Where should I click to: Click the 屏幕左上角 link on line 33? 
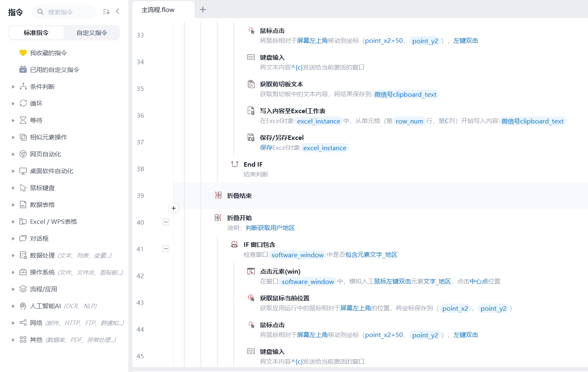312,41
